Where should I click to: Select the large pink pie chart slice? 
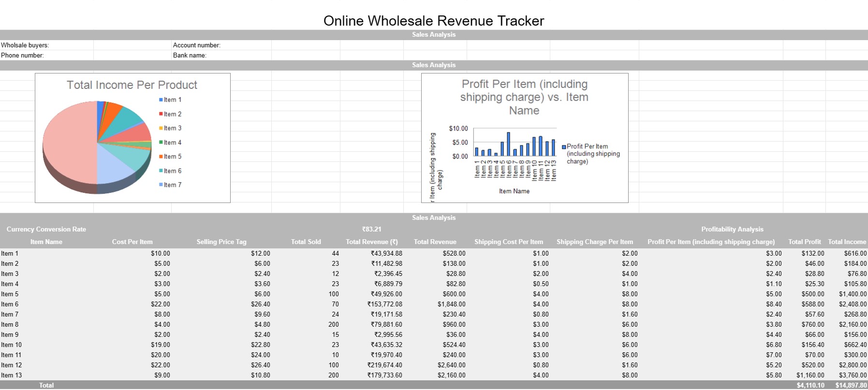click(68, 145)
